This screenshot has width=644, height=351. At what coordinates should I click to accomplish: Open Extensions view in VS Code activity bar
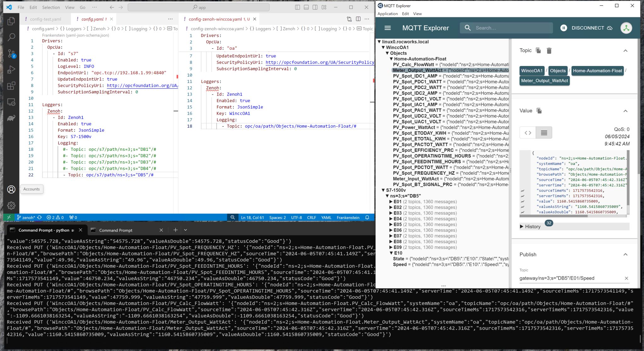(x=11, y=86)
